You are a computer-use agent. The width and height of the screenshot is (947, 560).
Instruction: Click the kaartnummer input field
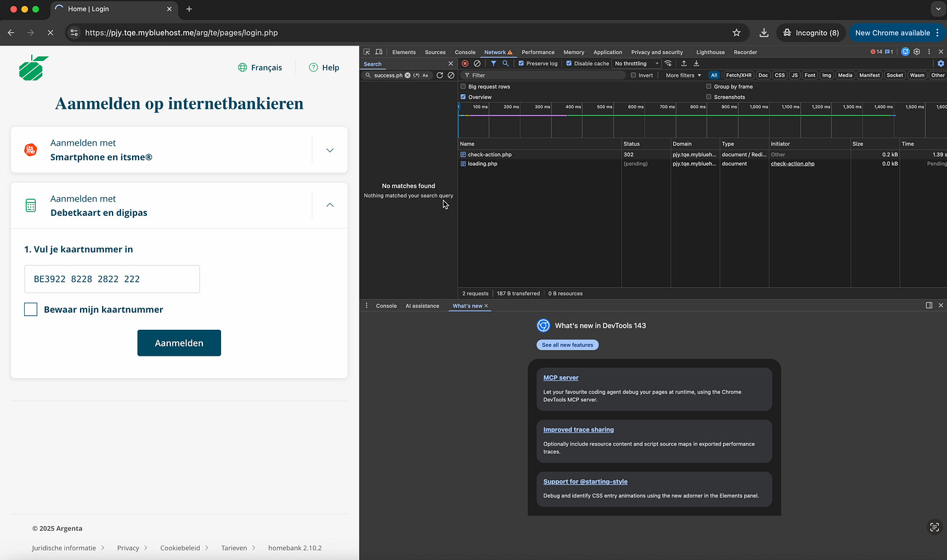(112, 279)
